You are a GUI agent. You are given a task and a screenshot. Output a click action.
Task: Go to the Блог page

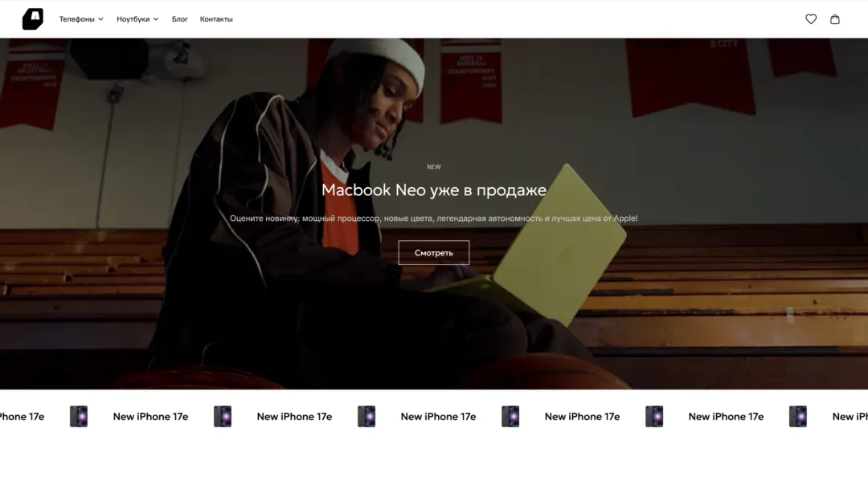pos(180,18)
